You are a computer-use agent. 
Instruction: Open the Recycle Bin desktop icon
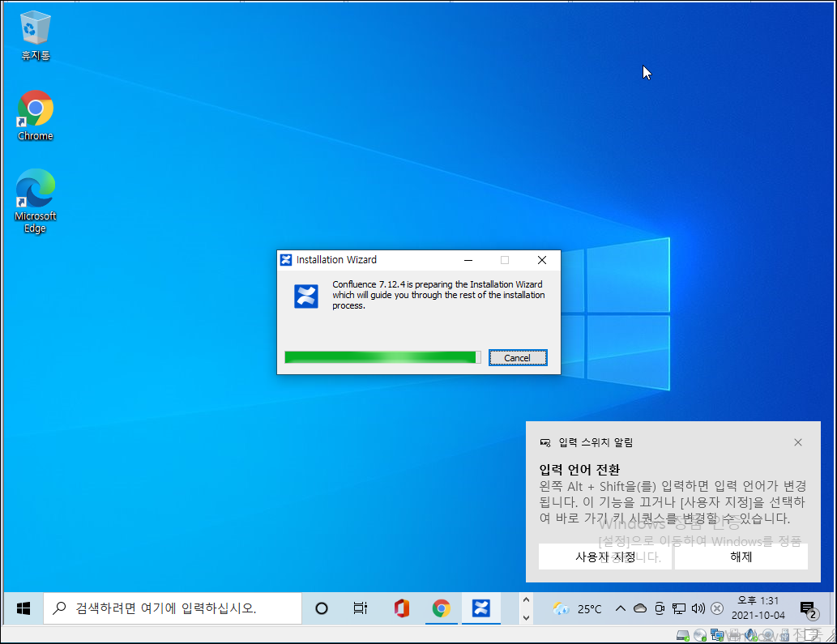(35, 35)
